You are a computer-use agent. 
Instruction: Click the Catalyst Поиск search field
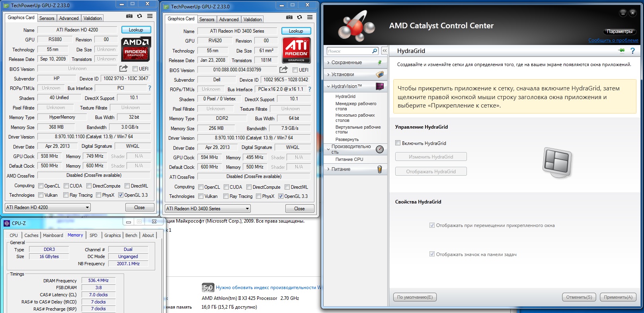click(349, 51)
